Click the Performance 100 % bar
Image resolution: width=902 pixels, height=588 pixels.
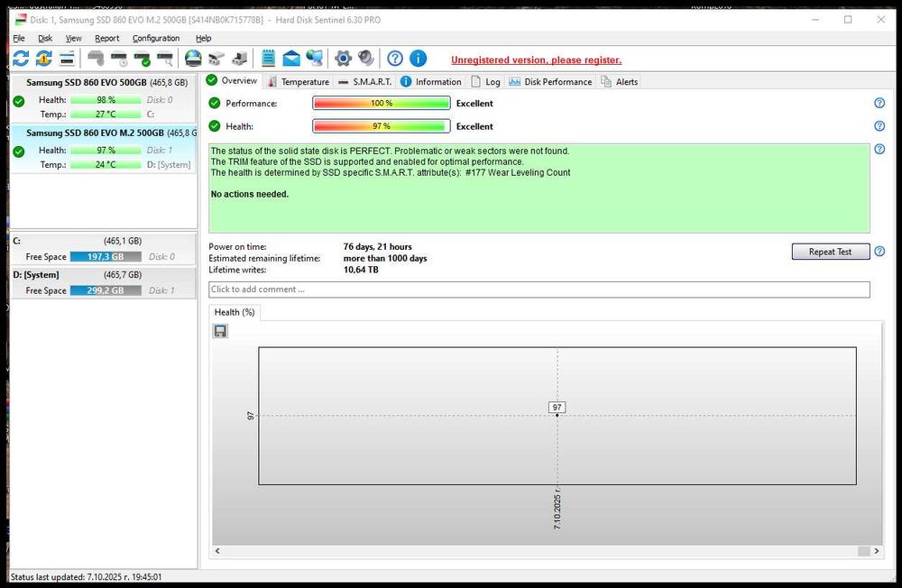click(382, 103)
